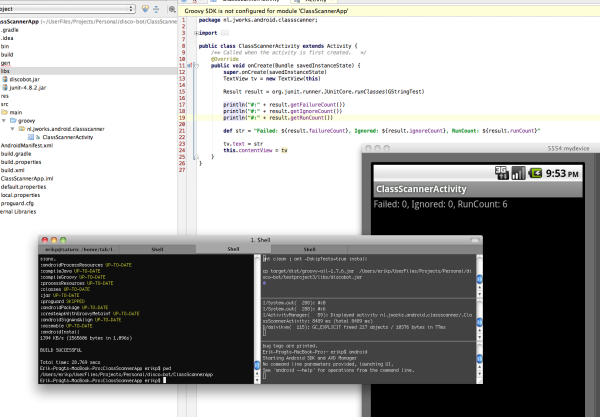Viewport: 600px width, 417px height.
Task: Click the 3G network icon in emulator status bar
Action: click(x=501, y=173)
